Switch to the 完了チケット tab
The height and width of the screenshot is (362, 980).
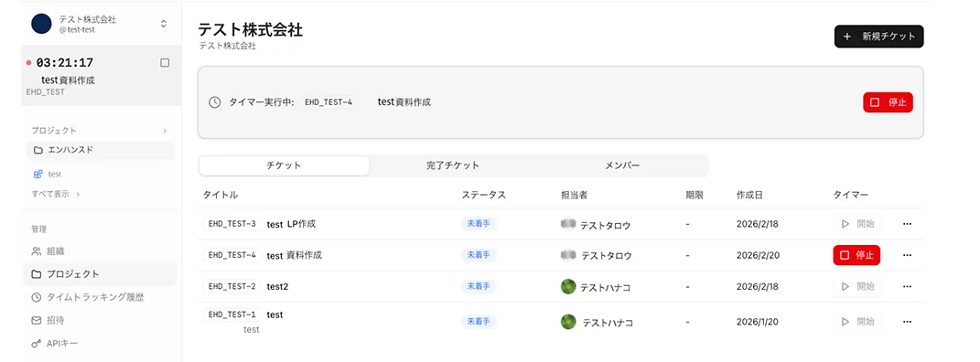tap(453, 165)
